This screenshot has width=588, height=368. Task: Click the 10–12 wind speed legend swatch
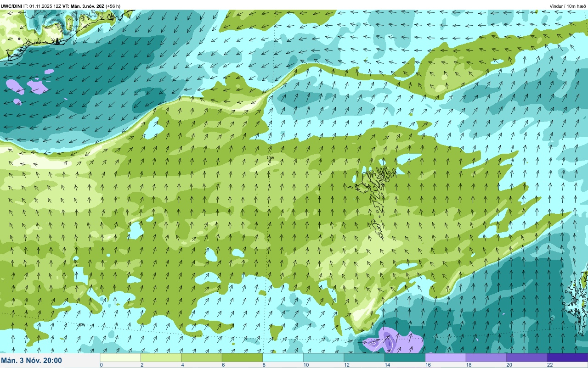323,357
